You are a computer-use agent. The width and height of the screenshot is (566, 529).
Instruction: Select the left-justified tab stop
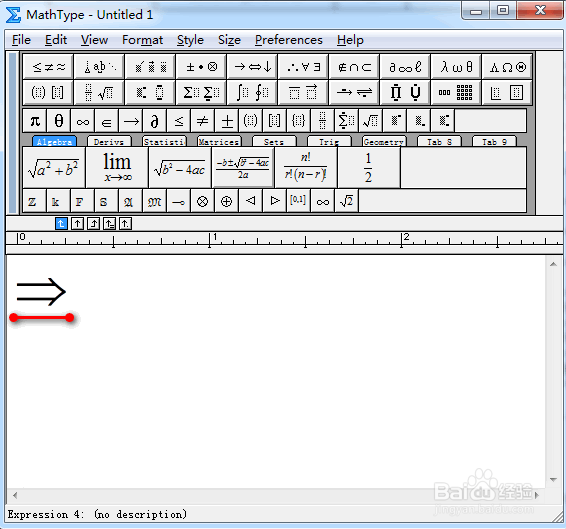click(61, 224)
